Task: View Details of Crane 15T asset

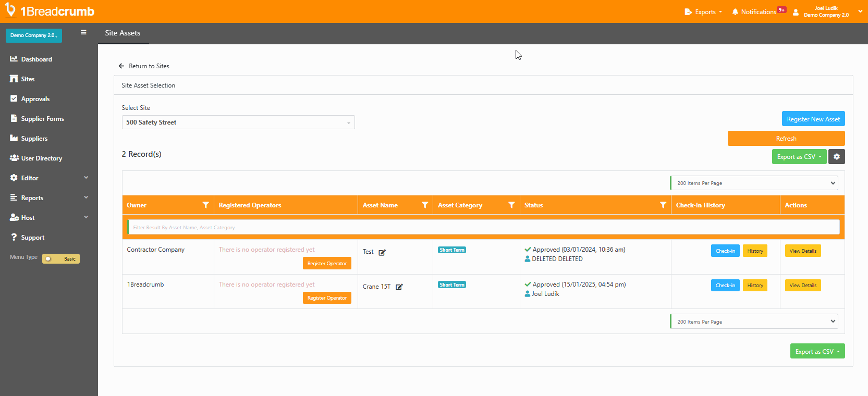Action: [x=803, y=286]
